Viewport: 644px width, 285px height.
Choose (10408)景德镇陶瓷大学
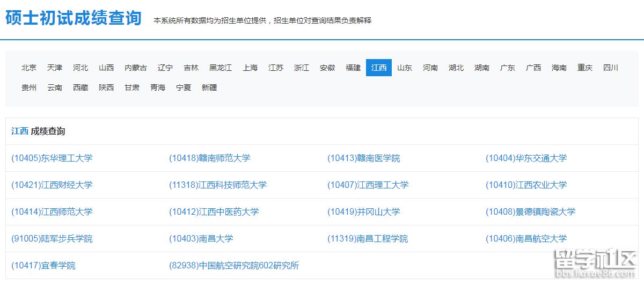coord(531,211)
